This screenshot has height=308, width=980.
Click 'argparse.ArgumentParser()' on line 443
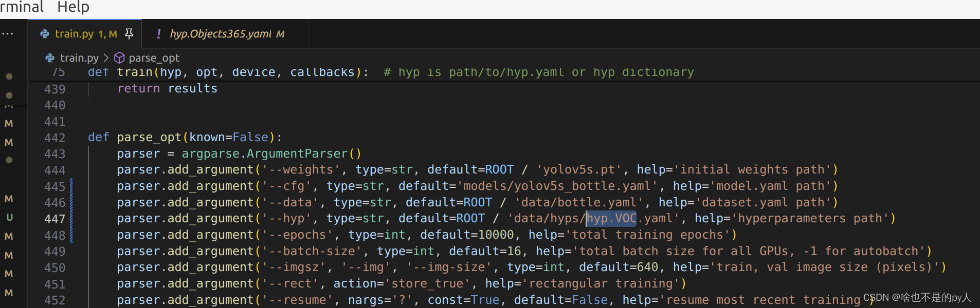click(271, 154)
